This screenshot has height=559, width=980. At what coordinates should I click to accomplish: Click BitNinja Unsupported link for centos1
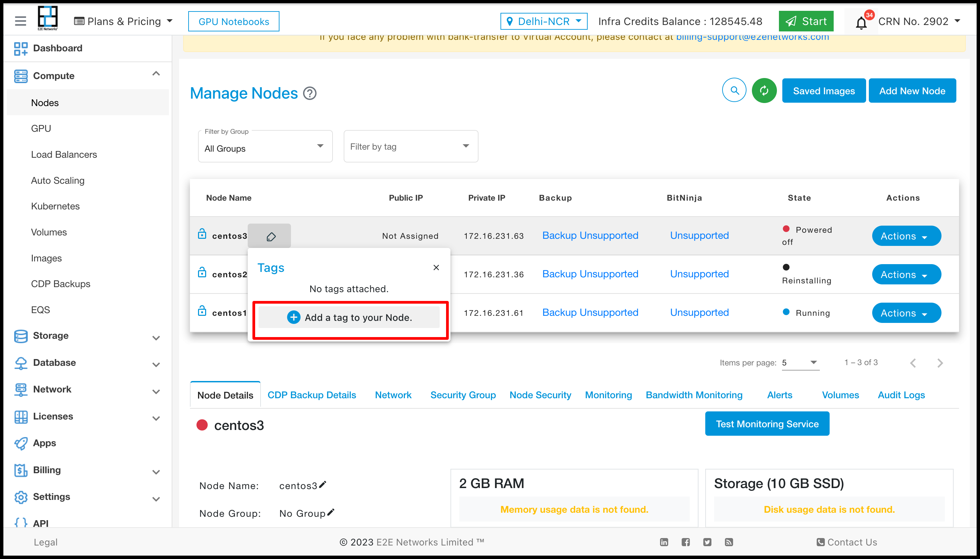point(699,312)
